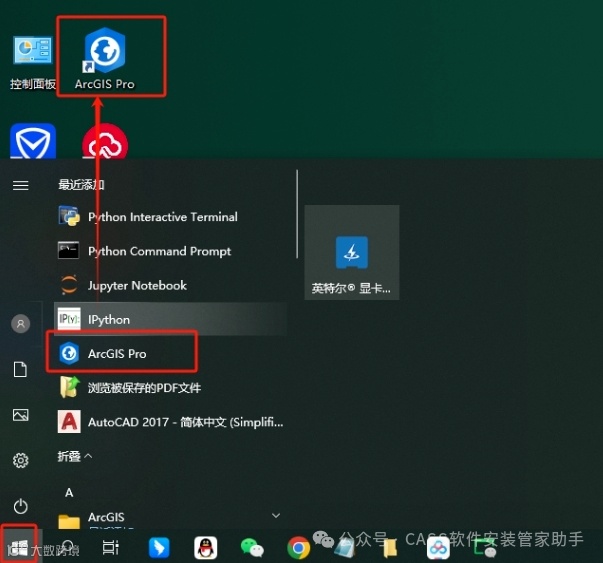Open the ArcGIS folder in app list
The width and height of the screenshot is (603, 563).
pyautogui.click(x=170, y=518)
